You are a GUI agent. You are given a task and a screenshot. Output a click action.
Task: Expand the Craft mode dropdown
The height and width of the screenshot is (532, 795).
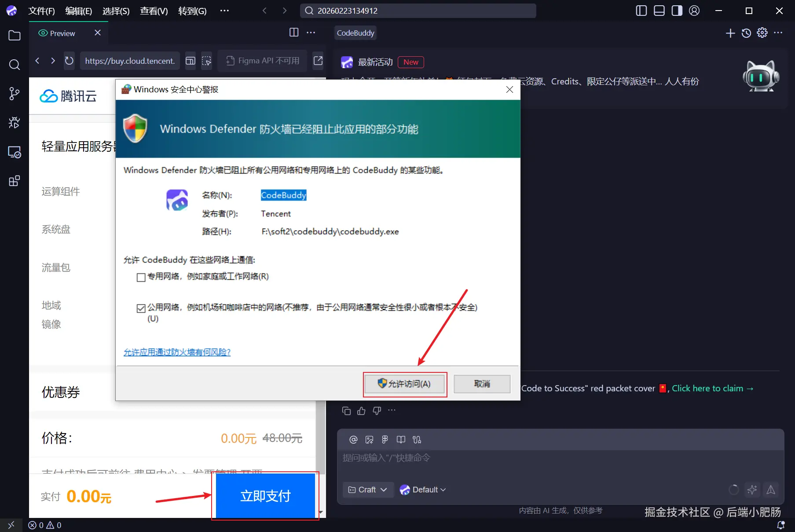(x=367, y=490)
